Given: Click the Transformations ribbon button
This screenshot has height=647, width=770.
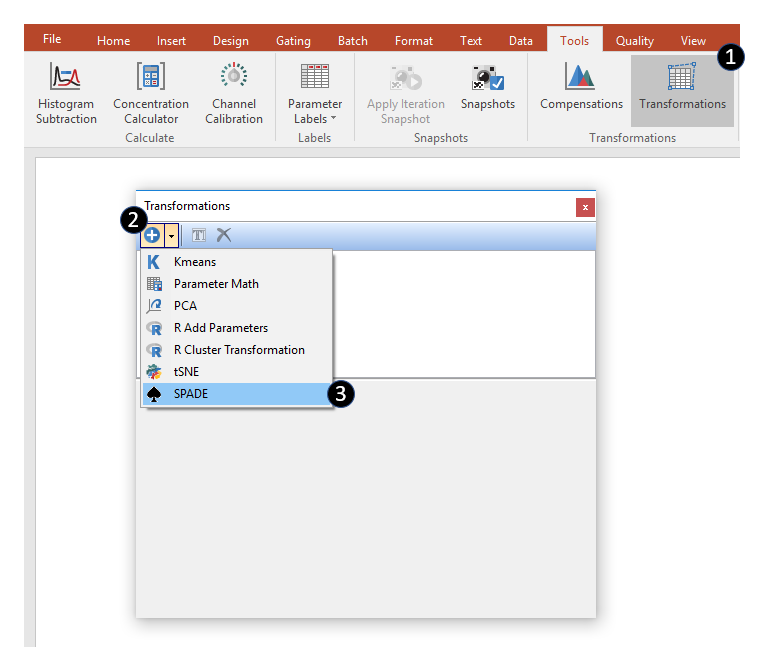Looking at the screenshot, I should click(682, 88).
